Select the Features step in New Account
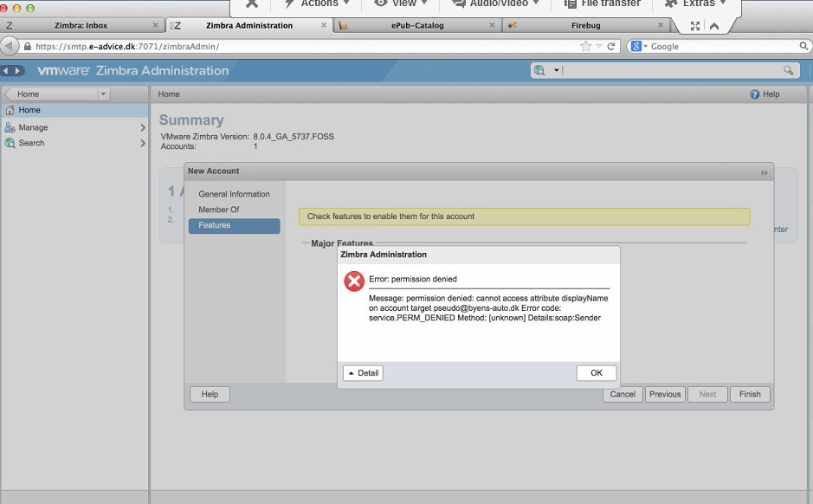The height and width of the screenshot is (504, 813). click(x=234, y=225)
